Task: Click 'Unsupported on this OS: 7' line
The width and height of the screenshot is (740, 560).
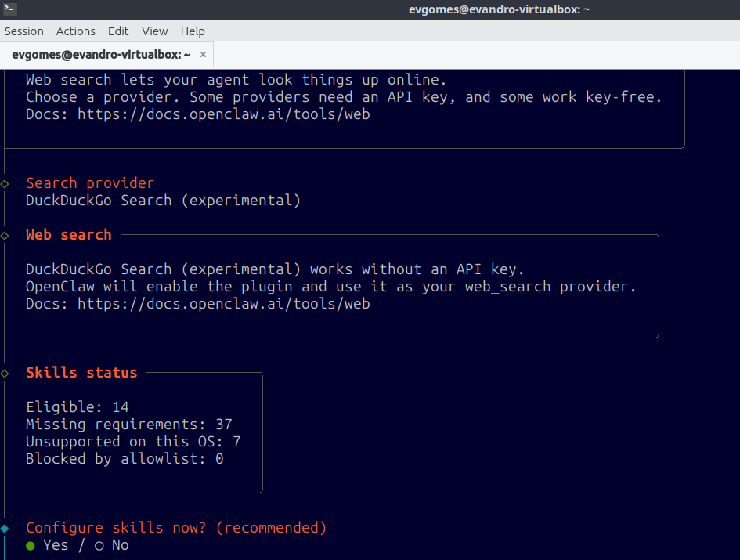Action: 133,442
